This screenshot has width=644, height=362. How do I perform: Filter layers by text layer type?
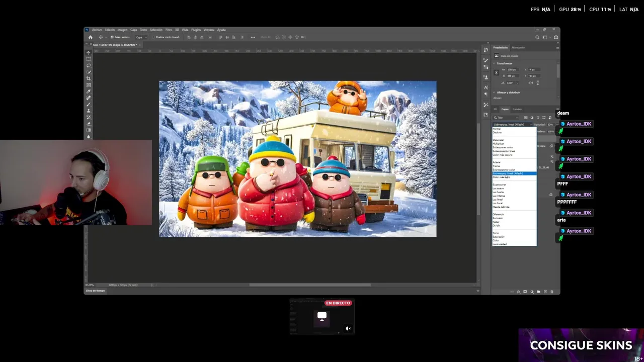pos(538,118)
